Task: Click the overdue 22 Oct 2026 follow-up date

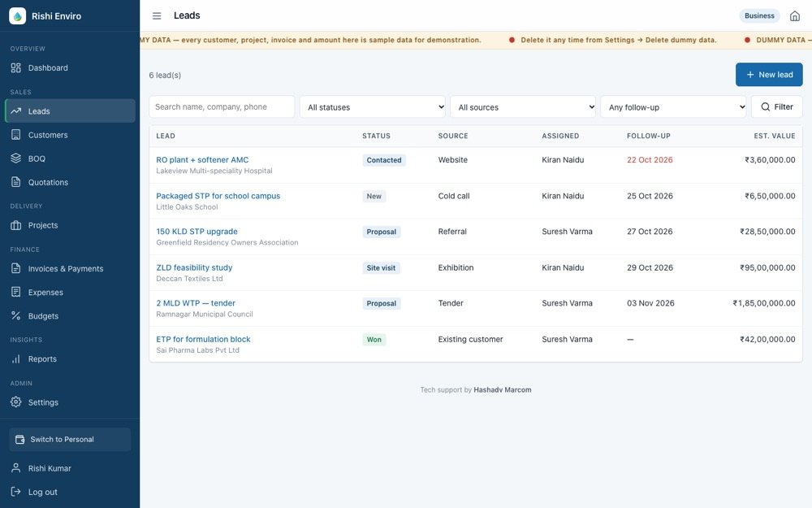Action: (650, 159)
